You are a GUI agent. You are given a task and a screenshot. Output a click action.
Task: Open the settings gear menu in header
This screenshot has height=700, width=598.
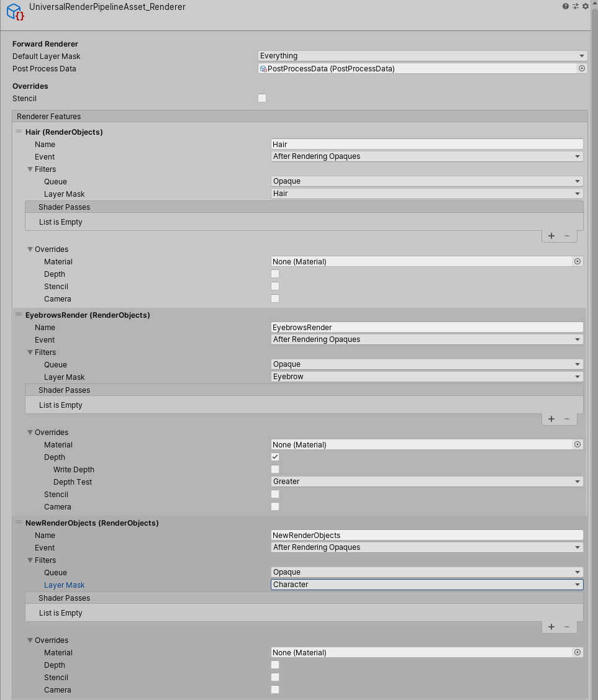(x=586, y=6)
